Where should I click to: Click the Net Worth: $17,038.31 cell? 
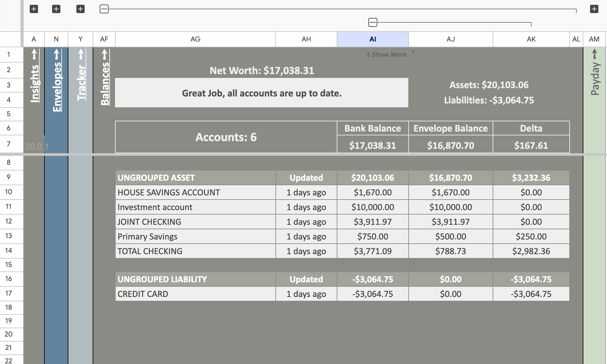(x=262, y=70)
